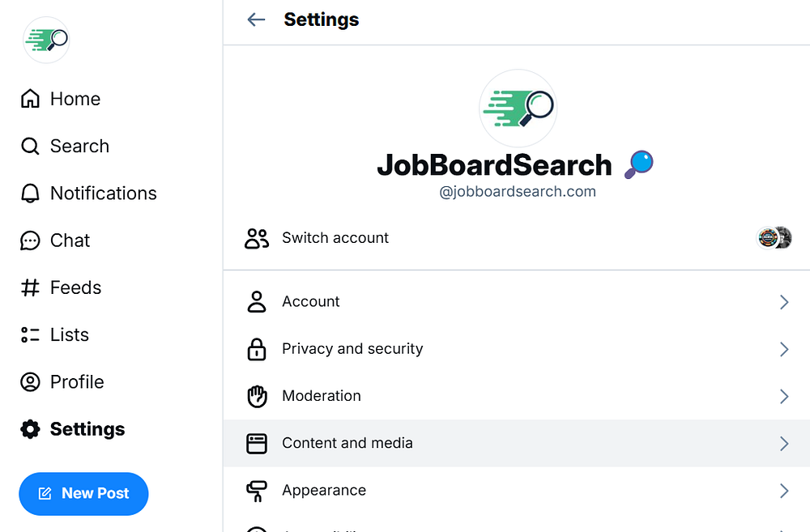Open Notifications via the bell icon
Screen dimensions: 810x532
click(30, 194)
